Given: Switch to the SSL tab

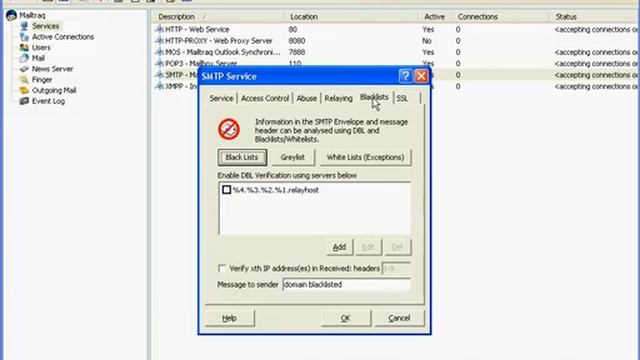Looking at the screenshot, I should (x=402, y=98).
